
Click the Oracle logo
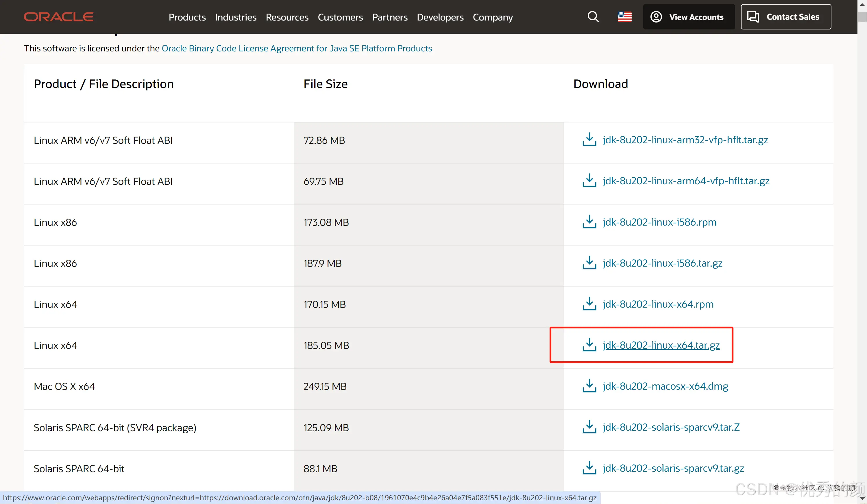58,17
